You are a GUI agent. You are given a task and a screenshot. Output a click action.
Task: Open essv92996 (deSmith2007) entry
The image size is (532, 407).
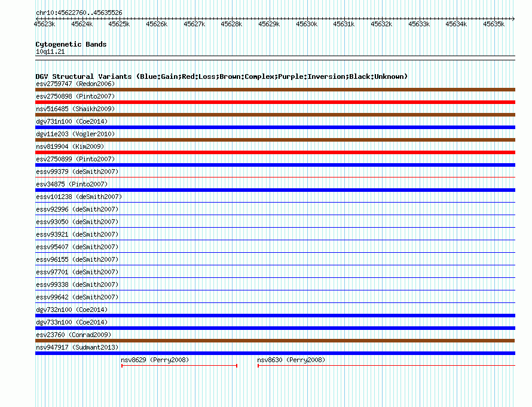(x=77, y=209)
